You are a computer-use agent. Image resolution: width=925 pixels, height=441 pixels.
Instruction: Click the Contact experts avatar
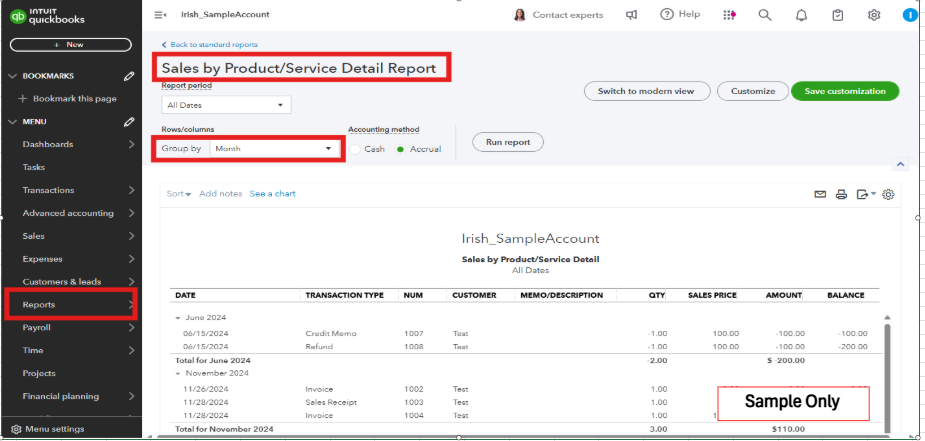[x=520, y=15]
